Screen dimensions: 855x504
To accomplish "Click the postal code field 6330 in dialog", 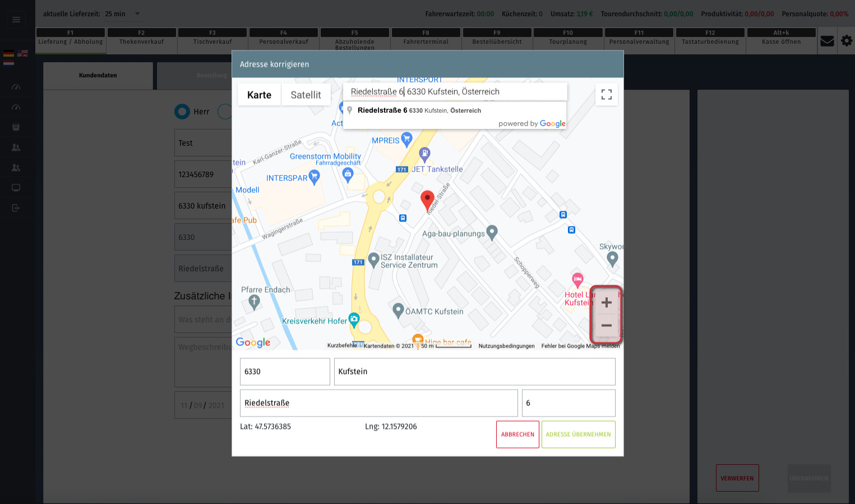I will click(285, 372).
